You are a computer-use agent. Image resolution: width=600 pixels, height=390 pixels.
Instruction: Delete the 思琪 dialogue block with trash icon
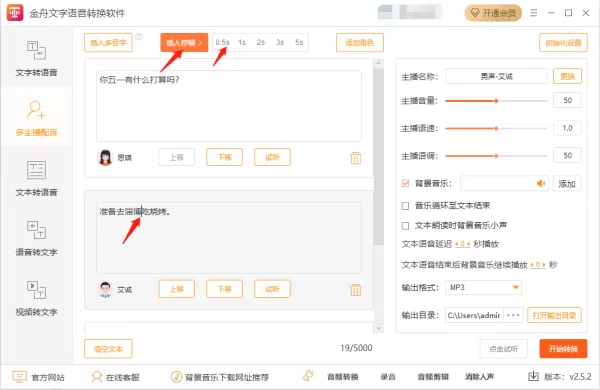pos(355,158)
